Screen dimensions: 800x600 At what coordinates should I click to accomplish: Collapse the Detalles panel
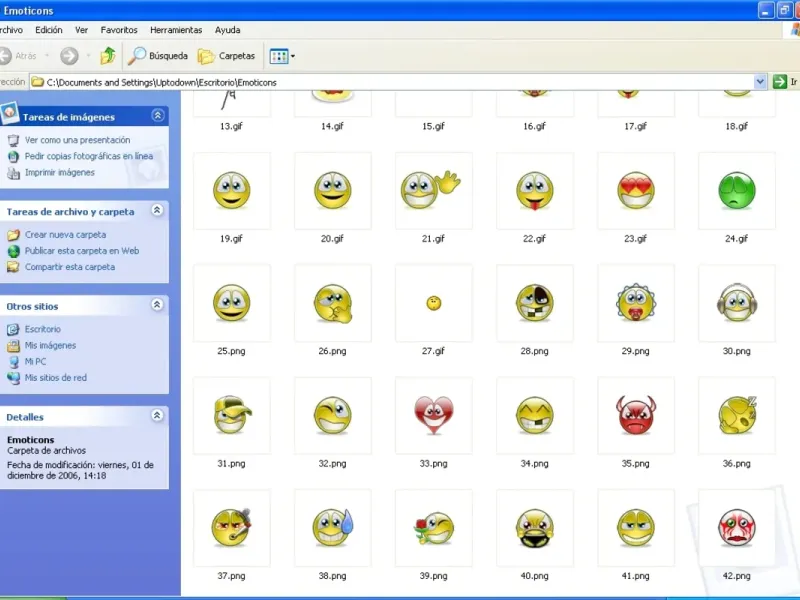click(x=158, y=416)
